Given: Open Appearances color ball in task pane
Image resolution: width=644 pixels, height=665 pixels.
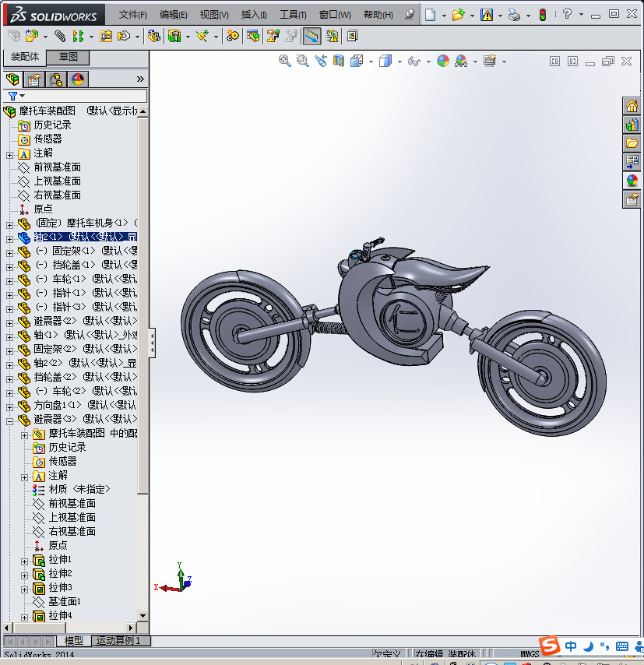Looking at the screenshot, I should coord(632,181).
